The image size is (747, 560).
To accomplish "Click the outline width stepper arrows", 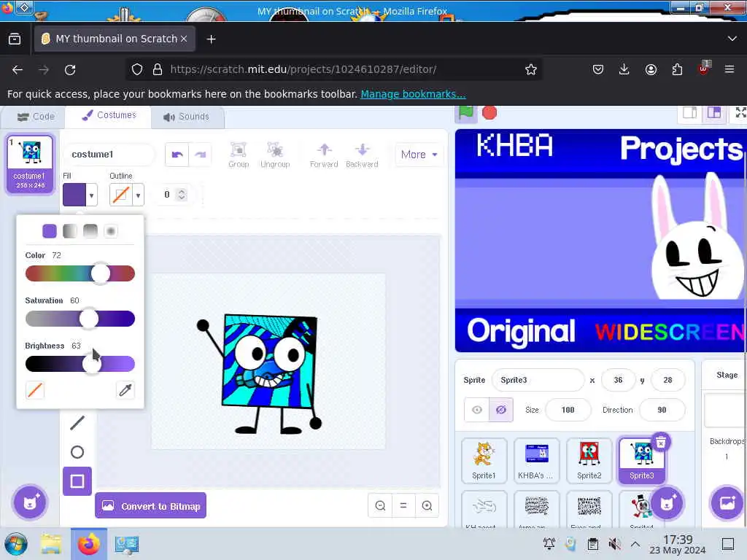I will [181, 194].
